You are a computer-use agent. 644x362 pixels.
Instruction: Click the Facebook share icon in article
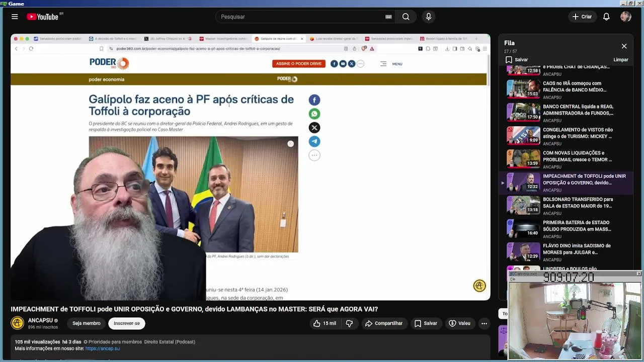tap(314, 100)
